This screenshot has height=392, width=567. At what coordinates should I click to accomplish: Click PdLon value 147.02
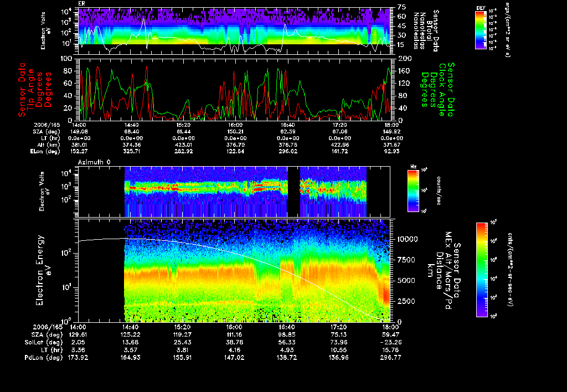[234, 358]
